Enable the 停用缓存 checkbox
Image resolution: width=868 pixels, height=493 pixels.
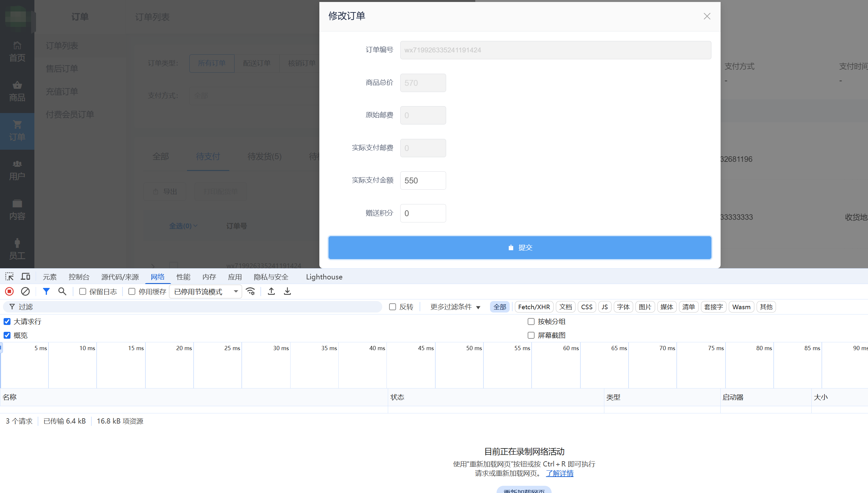pyautogui.click(x=132, y=292)
